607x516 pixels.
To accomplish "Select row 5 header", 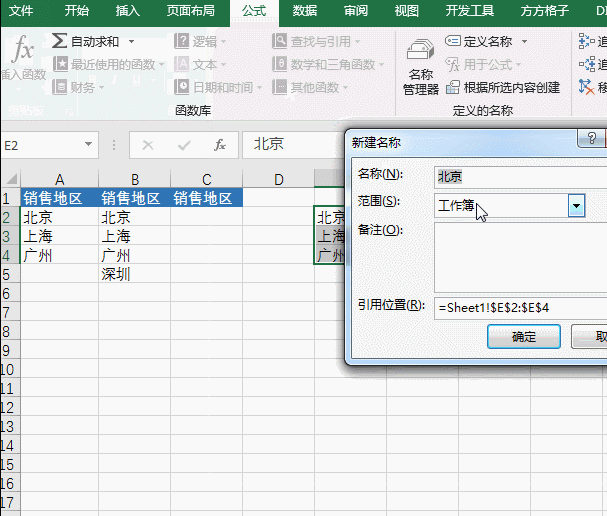I will click(10, 274).
